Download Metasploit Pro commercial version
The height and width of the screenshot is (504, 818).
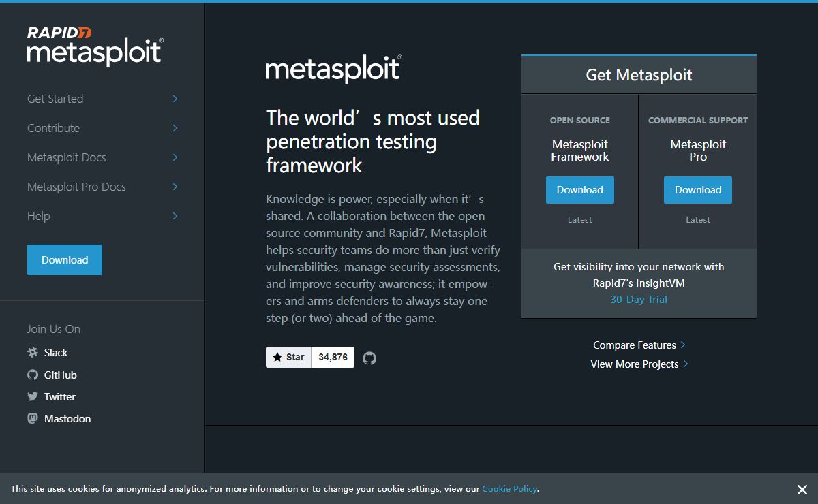click(x=698, y=190)
